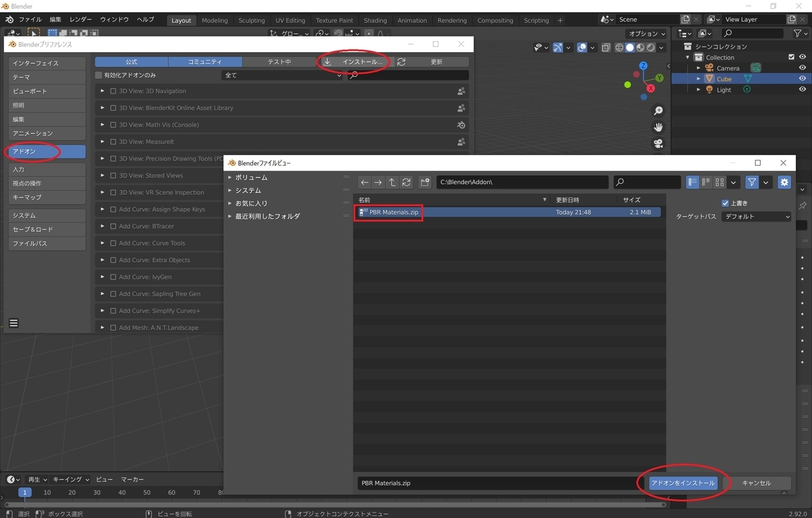Select solid viewport shading

(629, 47)
